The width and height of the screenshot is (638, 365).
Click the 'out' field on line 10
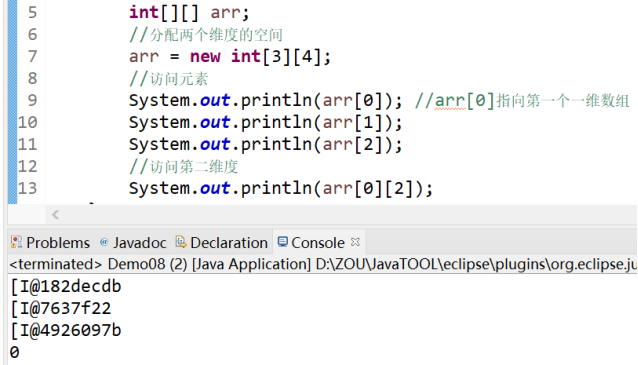pos(215,122)
